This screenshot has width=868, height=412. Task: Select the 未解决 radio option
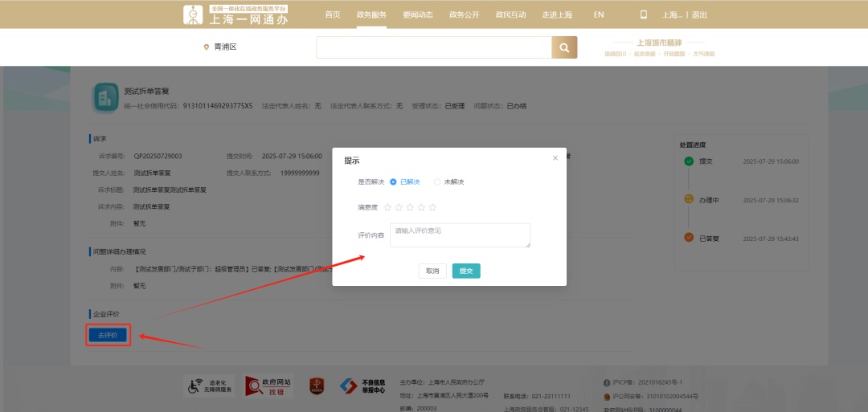coord(449,182)
